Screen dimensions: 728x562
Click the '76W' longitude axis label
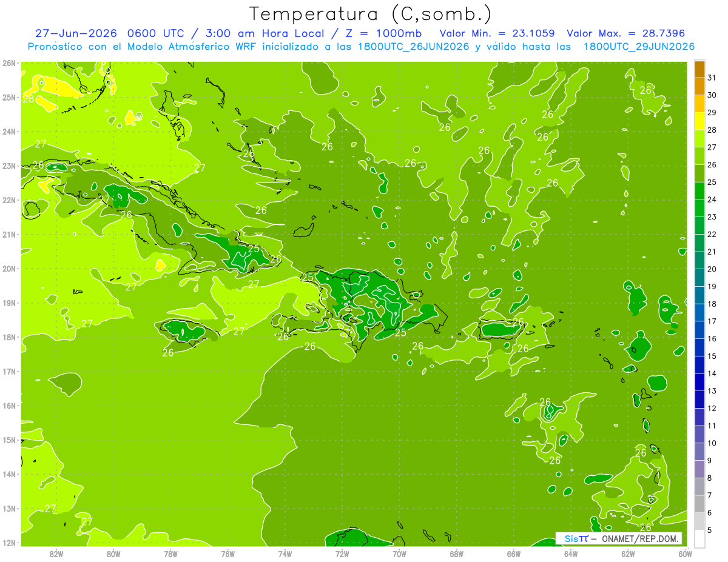(228, 554)
